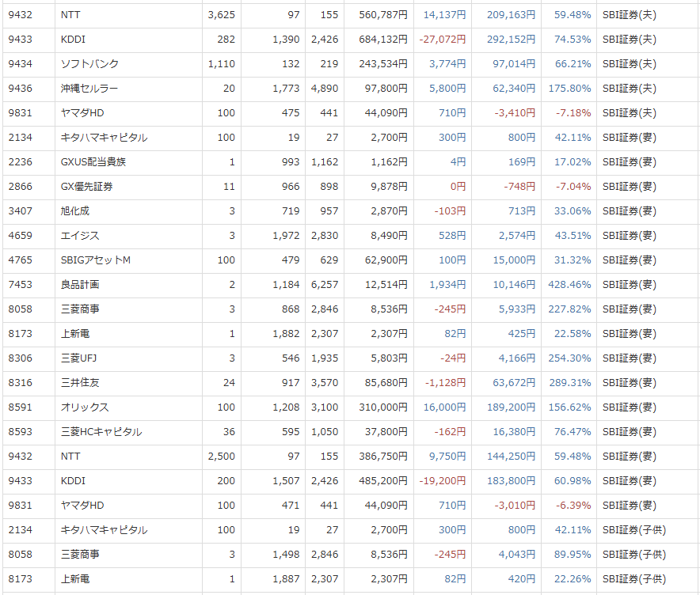Select the loss value -3,410円
The width and height of the screenshot is (700, 595).
pyautogui.click(x=515, y=113)
